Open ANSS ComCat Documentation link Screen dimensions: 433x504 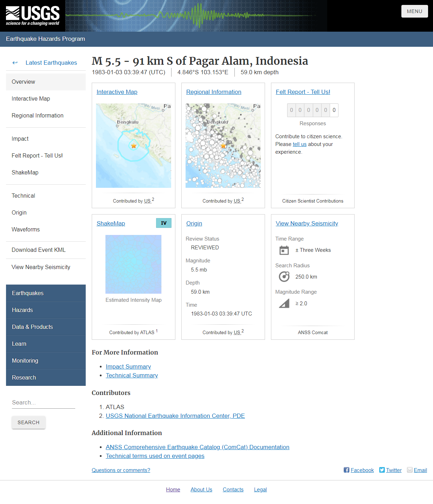198,447
